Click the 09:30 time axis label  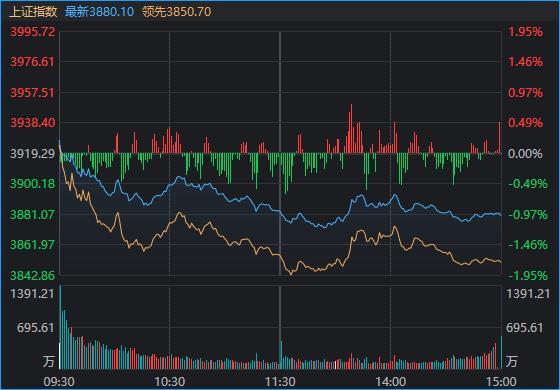click(x=59, y=382)
